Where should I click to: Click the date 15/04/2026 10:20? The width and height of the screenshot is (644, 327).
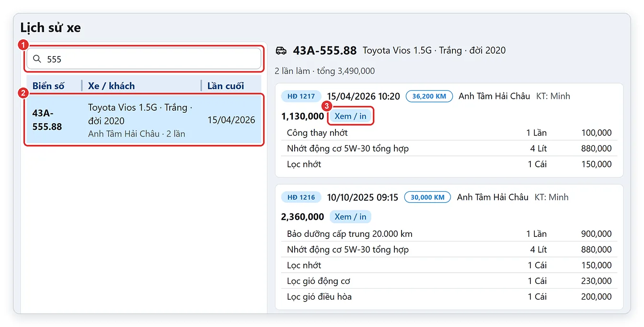coord(363,96)
